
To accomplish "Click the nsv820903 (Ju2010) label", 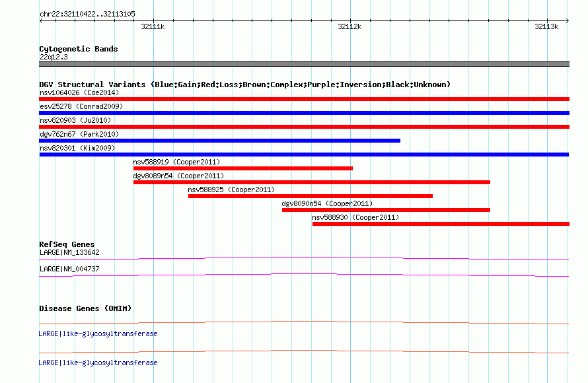I will 75,120.
